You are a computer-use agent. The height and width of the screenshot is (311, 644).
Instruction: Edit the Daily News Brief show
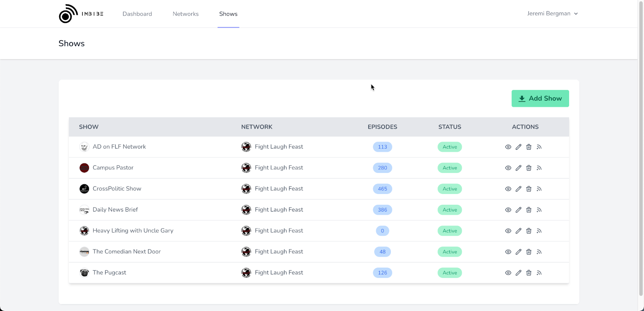[518, 210]
